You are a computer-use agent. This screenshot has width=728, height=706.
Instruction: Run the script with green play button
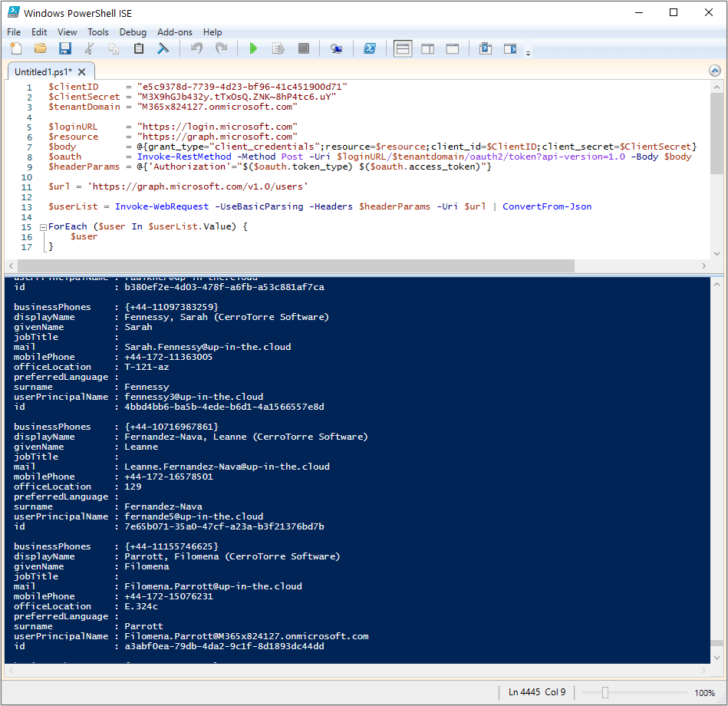[253, 48]
